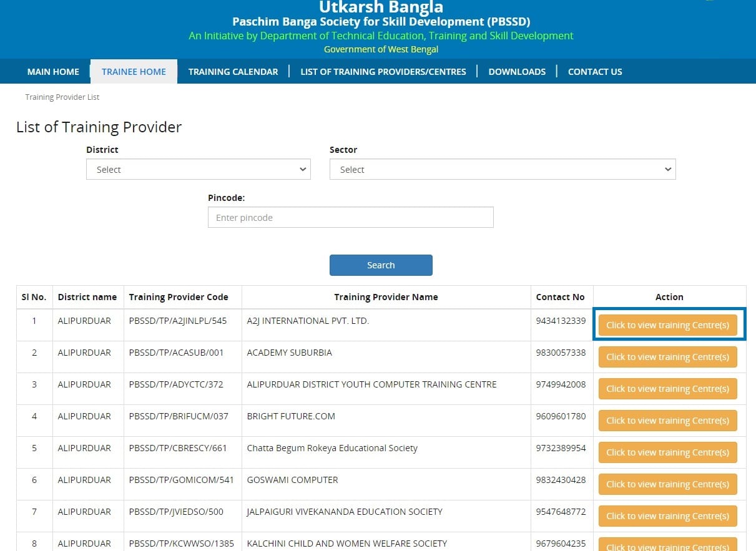
Task: View centres for Chatta Begum Rokeya Society
Action: [667, 452]
